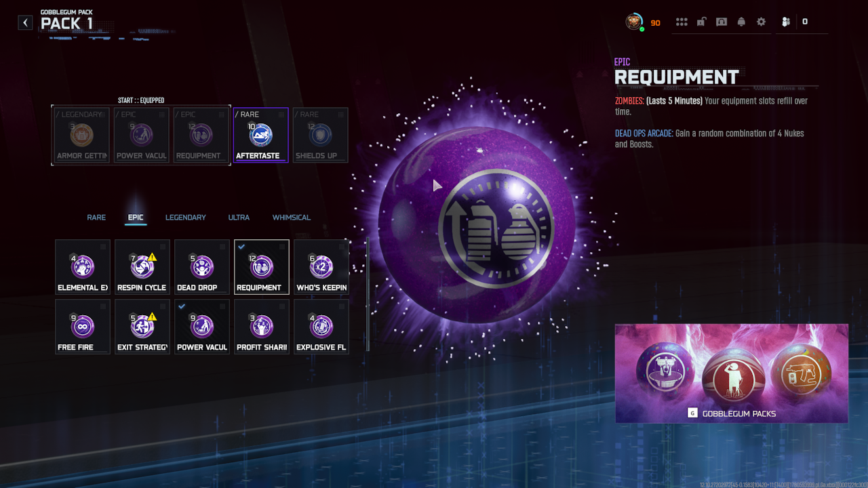This screenshot has height=488, width=868.
Task: Click the dot-grid handle on Shields Up slot
Action: point(340,115)
